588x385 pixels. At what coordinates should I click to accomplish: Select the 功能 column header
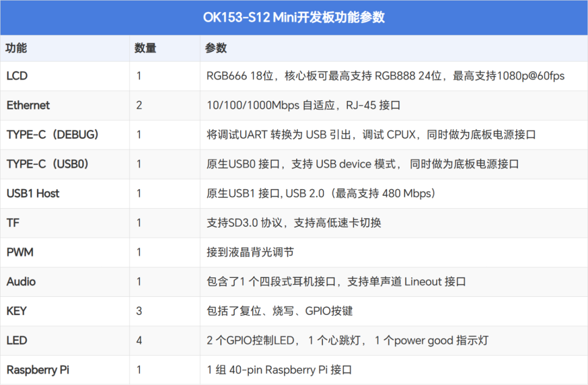point(15,48)
